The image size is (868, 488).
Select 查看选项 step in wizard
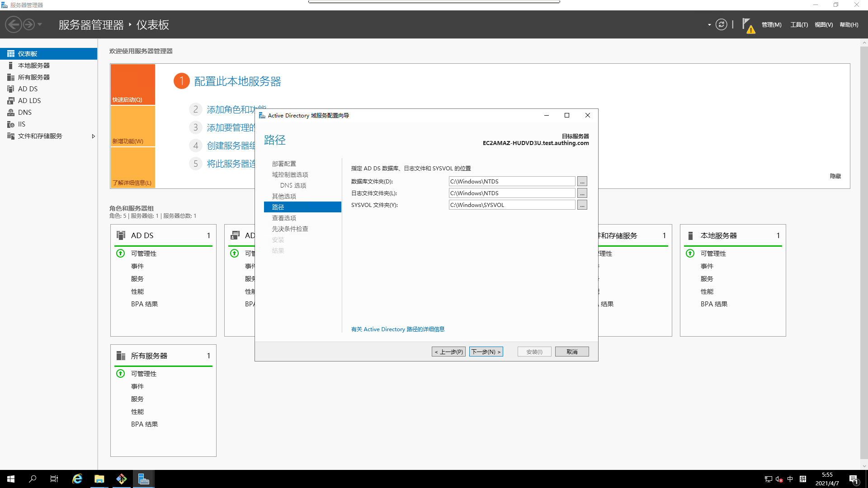[284, 218]
